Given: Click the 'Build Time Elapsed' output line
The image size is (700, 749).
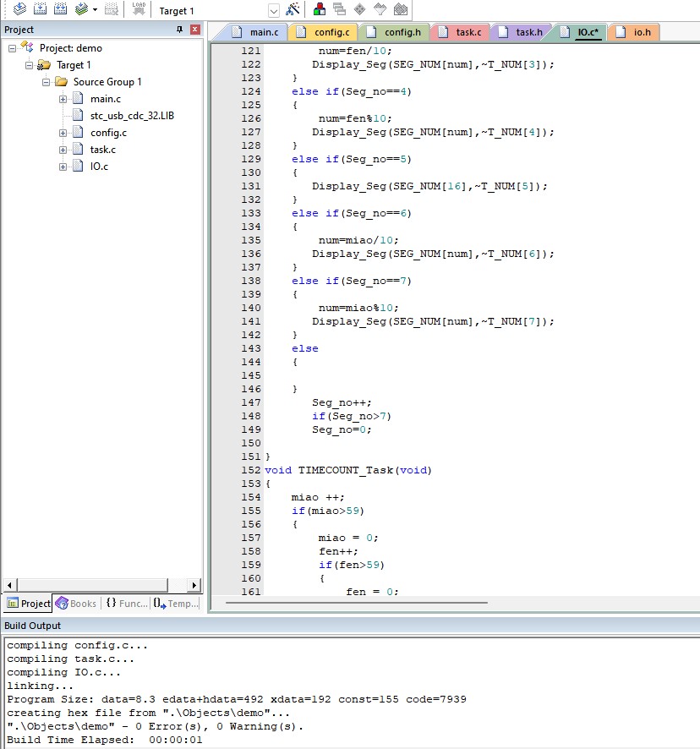Looking at the screenshot, I should tap(105, 740).
